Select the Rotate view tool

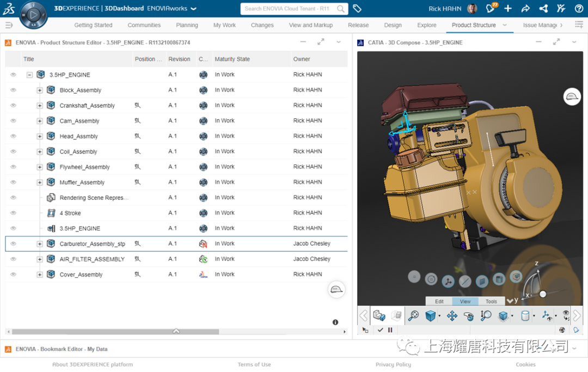pos(469,316)
